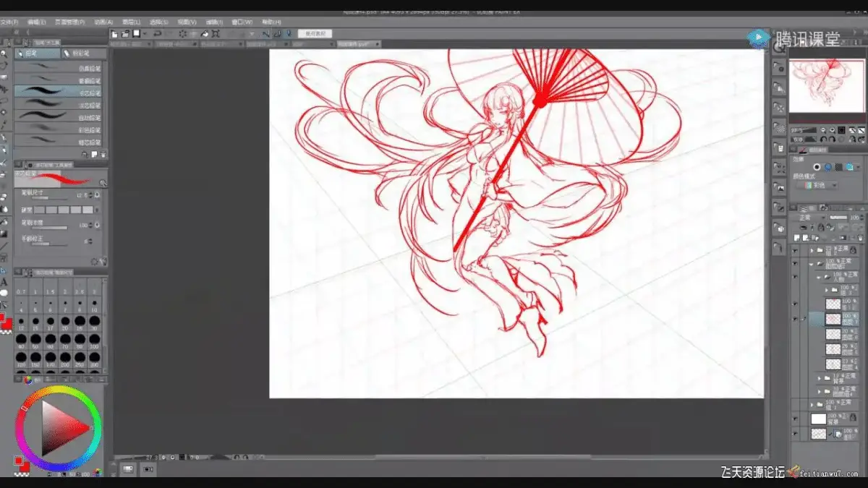This screenshot has width=868, height=488.
Task: Click the trash icon under the sub tool list
Action: tap(103, 154)
